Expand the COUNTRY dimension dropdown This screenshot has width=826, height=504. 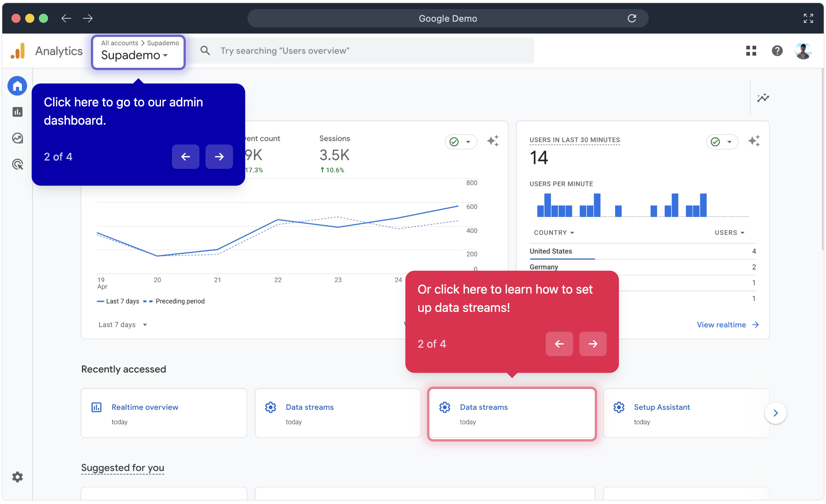pyautogui.click(x=554, y=233)
